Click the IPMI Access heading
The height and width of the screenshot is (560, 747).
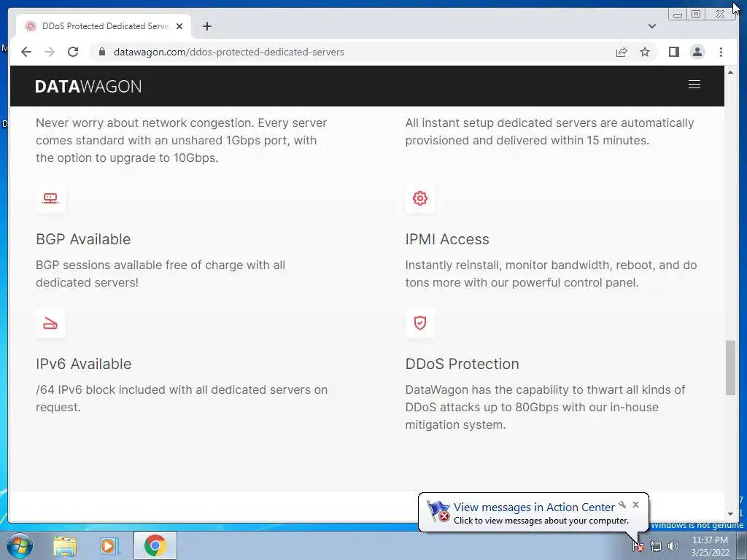click(x=447, y=239)
